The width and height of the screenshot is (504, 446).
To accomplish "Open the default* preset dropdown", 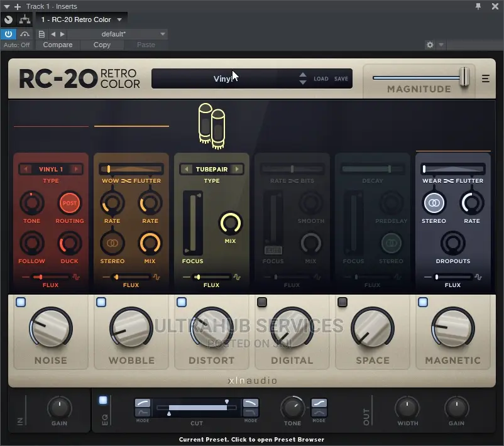I will pyautogui.click(x=118, y=34).
